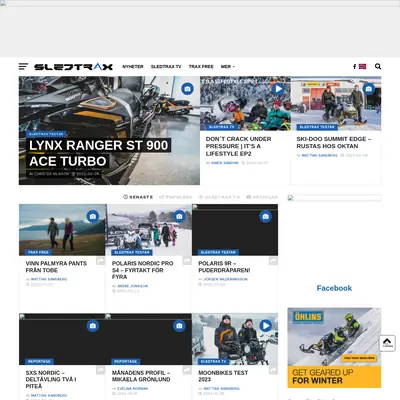Play the Don't Crack Under Pressure video

[278, 89]
